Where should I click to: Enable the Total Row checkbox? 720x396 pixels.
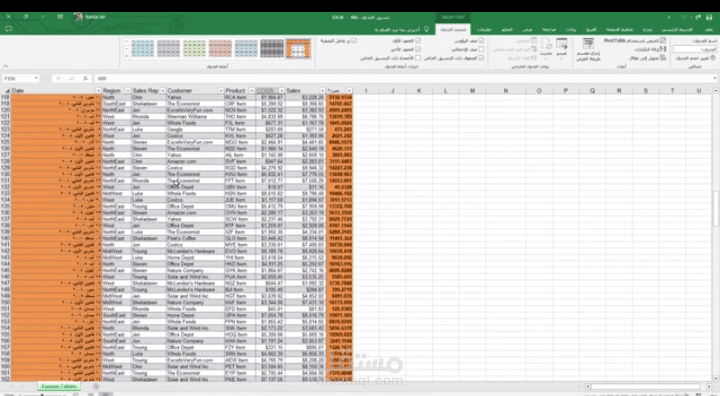481,49
